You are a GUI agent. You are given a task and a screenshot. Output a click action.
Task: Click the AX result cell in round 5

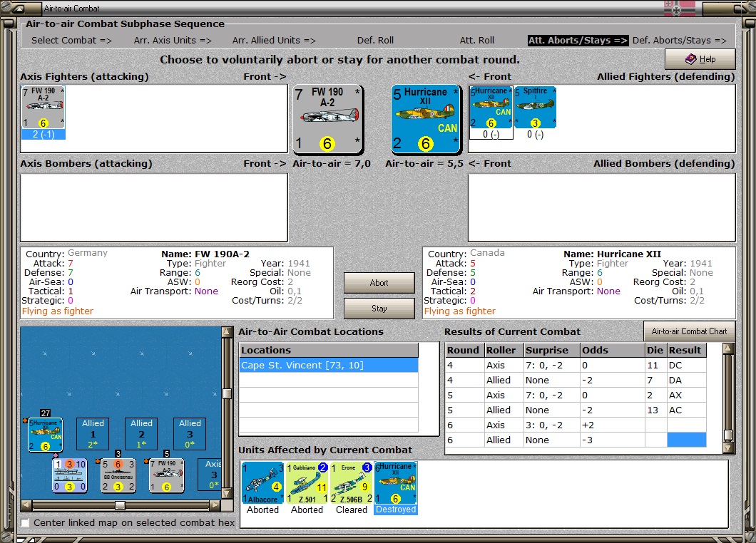(x=687, y=395)
